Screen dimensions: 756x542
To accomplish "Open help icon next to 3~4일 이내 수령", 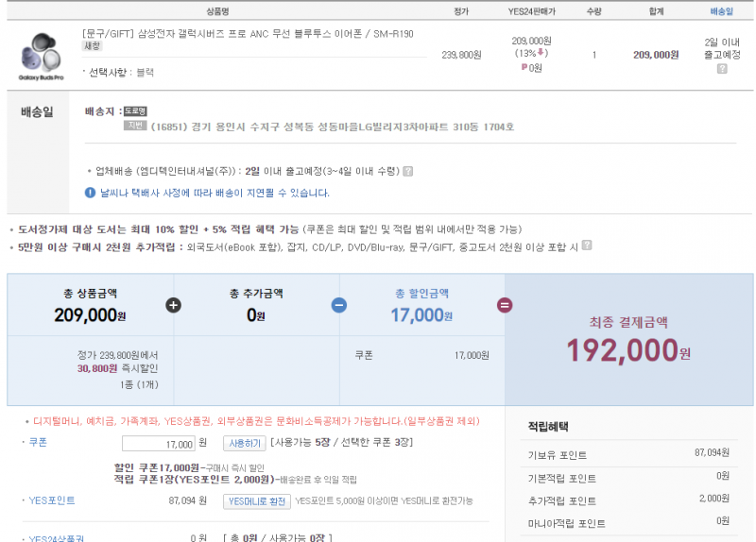I will tap(408, 171).
